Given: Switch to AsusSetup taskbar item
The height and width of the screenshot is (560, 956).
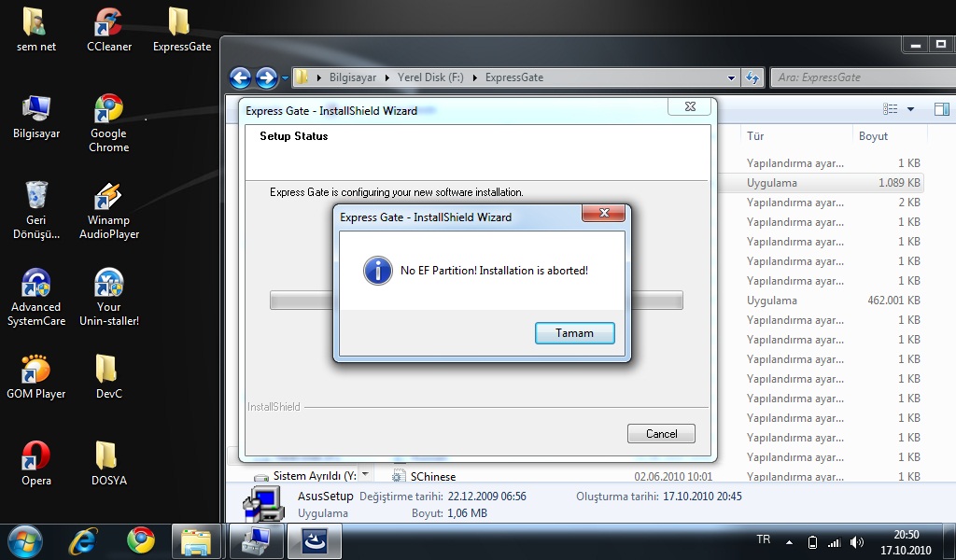Looking at the screenshot, I should click(257, 541).
